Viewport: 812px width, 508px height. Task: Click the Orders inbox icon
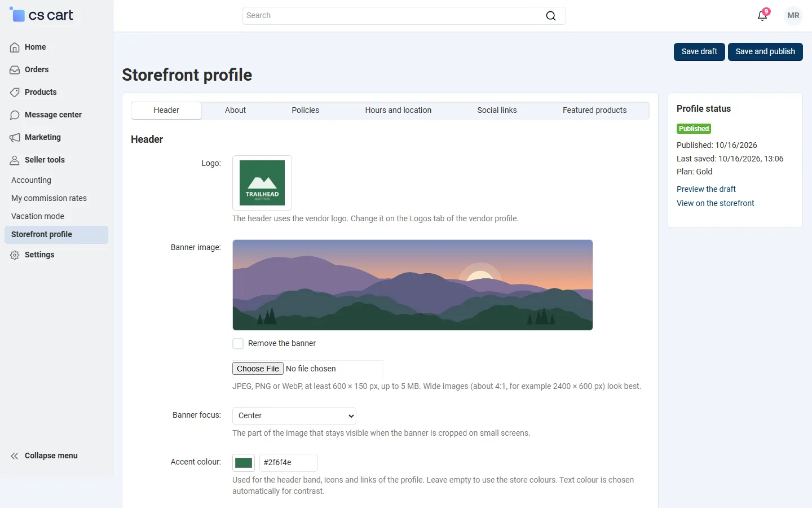coord(15,70)
